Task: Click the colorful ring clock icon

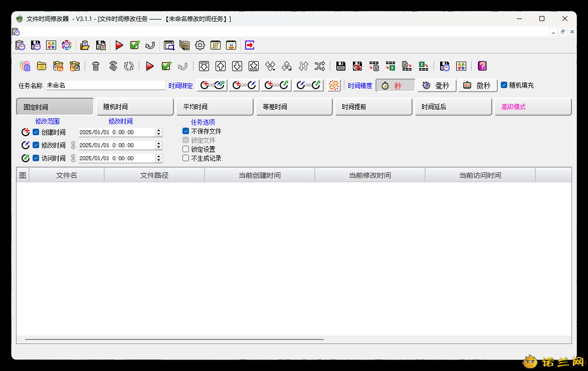Action: 66,45
